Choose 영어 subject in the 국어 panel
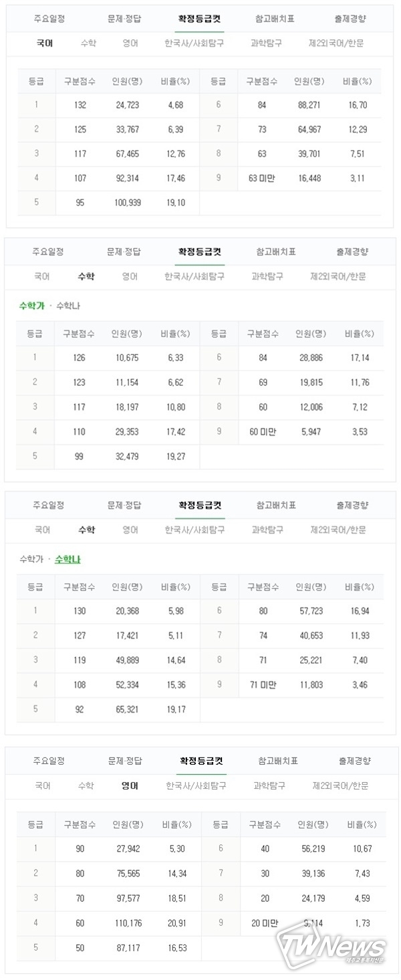Image resolution: width=401 pixels, height=980 pixels. coord(130,43)
